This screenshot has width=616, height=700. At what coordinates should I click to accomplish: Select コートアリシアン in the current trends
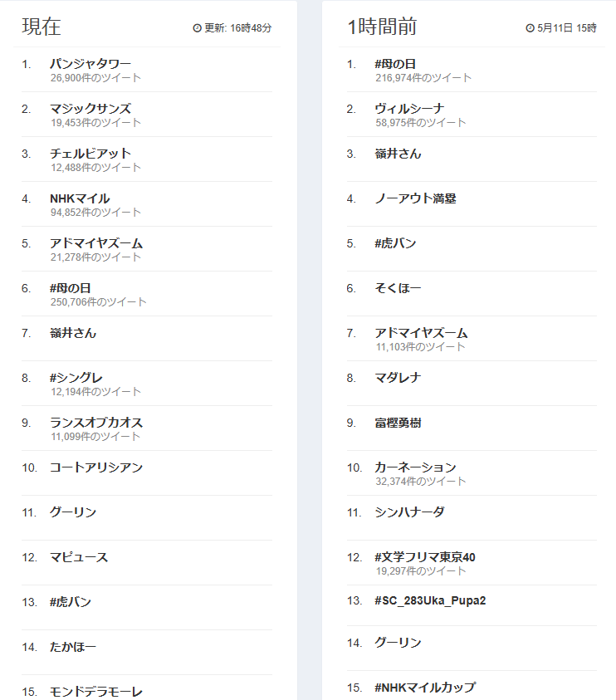[x=96, y=467]
